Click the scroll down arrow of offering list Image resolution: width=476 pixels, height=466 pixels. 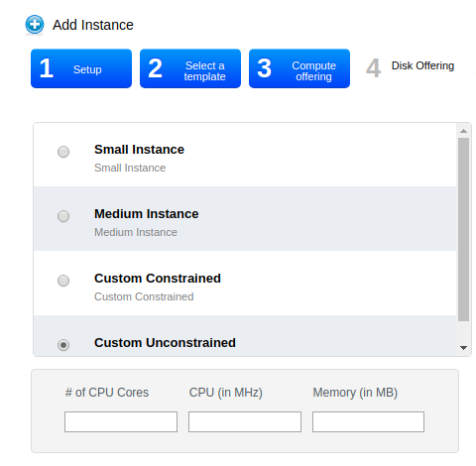463,348
